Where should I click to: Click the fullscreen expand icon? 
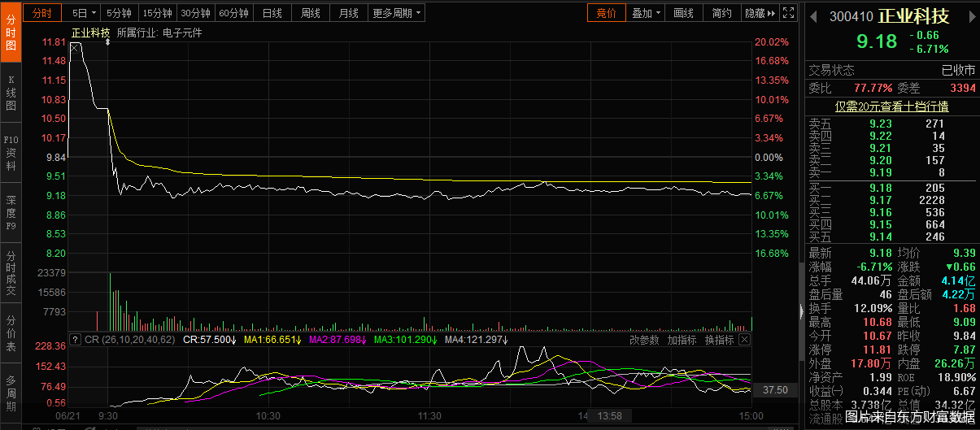click(788, 13)
